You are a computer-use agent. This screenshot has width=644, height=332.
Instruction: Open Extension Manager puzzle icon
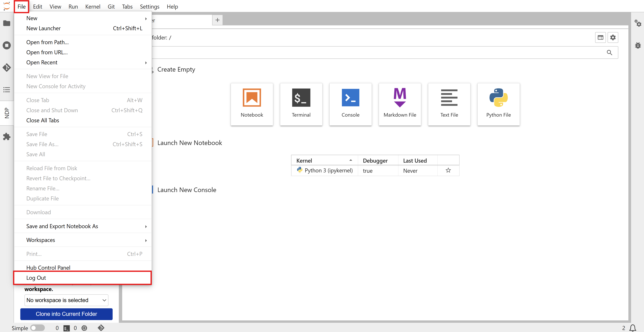point(7,137)
